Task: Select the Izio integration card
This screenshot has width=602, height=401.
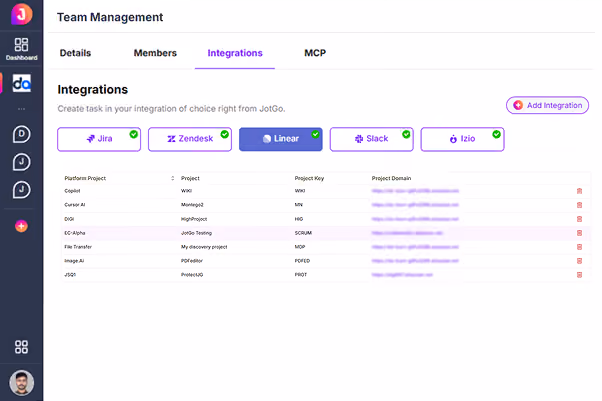Action: pos(463,139)
